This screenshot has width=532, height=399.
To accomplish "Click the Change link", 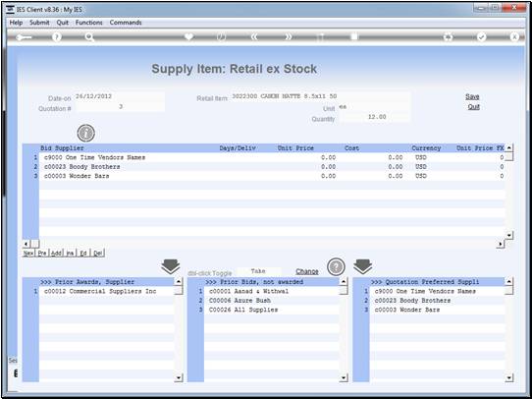I will [x=307, y=271].
